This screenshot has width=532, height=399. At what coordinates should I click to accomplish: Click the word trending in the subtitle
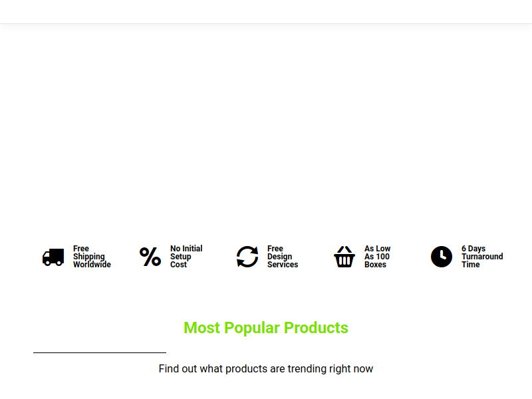coord(309,368)
